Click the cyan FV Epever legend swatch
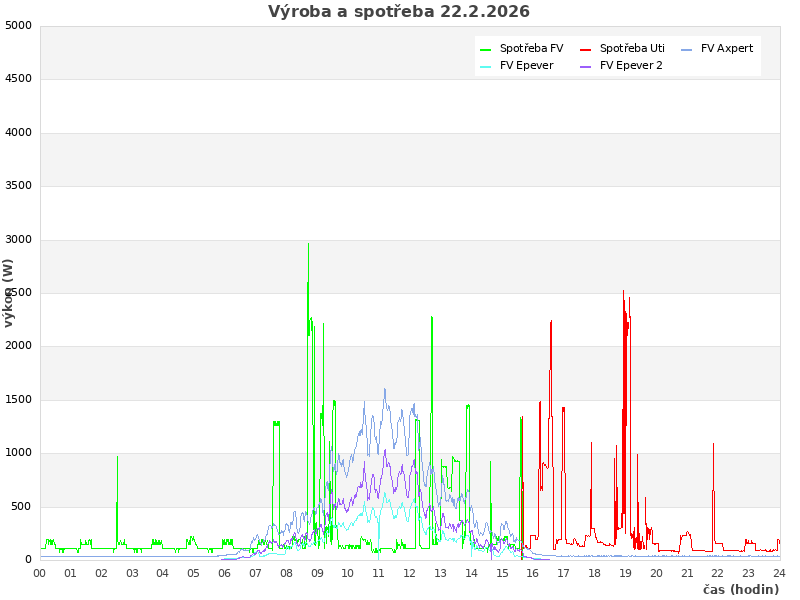This screenshot has height=600, width=800. [x=486, y=66]
